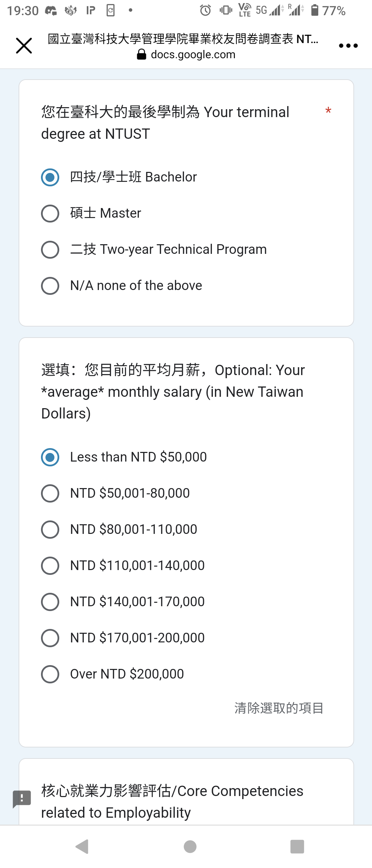
Task: Choose salary NTD $50,001-80,000
Action: (115, 493)
